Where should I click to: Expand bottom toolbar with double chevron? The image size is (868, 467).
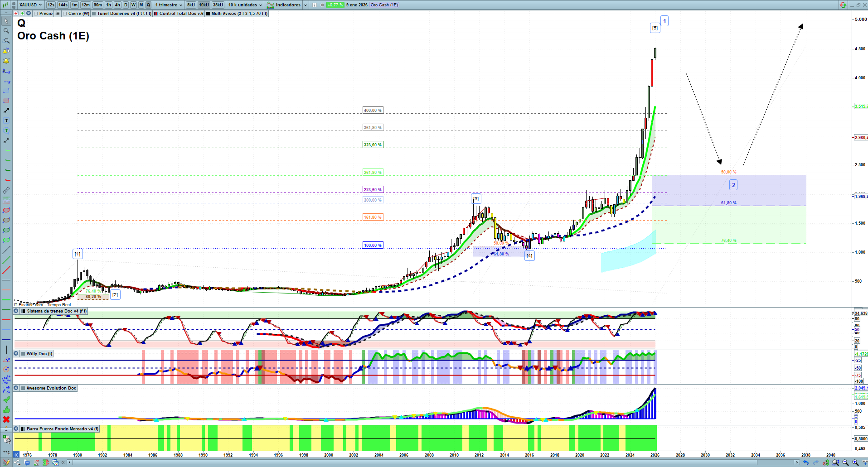point(63,462)
